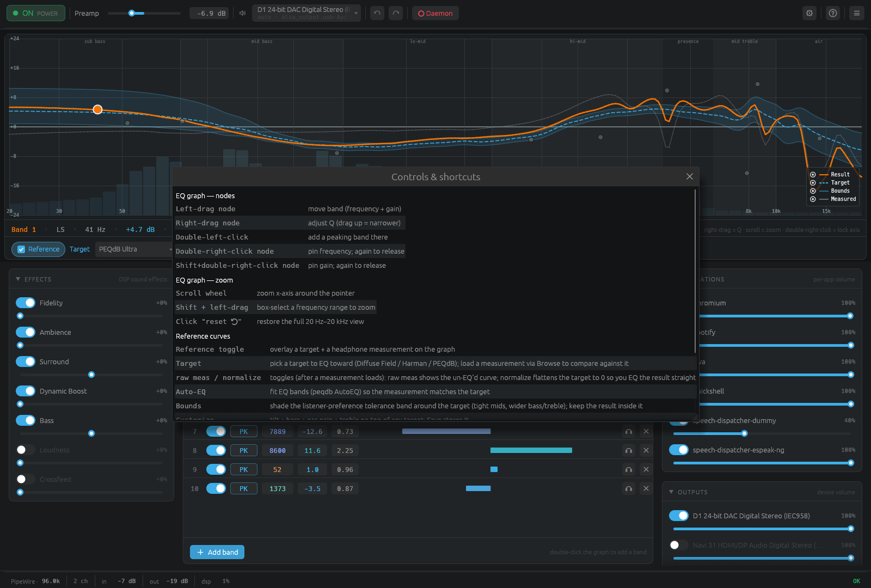871x588 pixels.
Task: Close the Controls & shortcuts dialog
Action: point(690,176)
